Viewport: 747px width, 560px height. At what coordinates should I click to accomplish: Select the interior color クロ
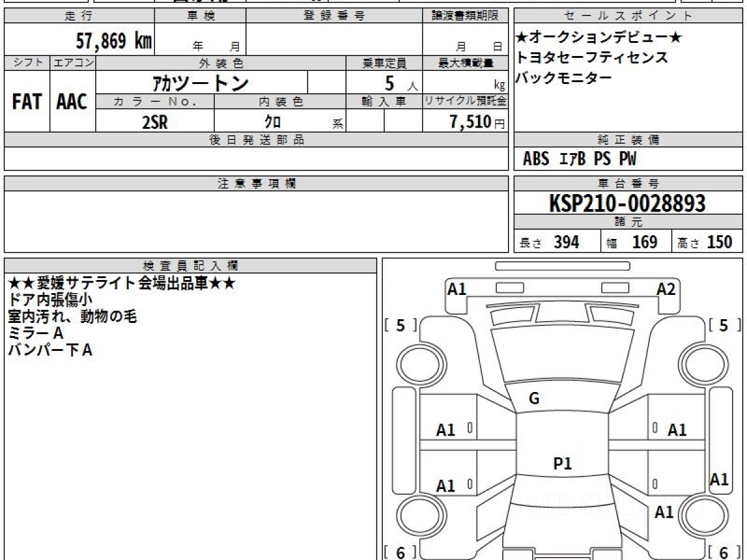point(273,121)
